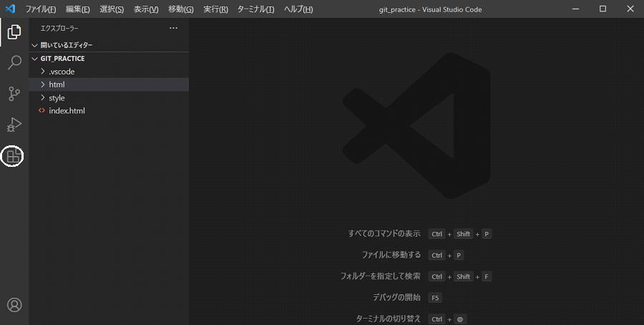The width and height of the screenshot is (644, 325).
Task: Open the Search view icon
Action: click(14, 63)
